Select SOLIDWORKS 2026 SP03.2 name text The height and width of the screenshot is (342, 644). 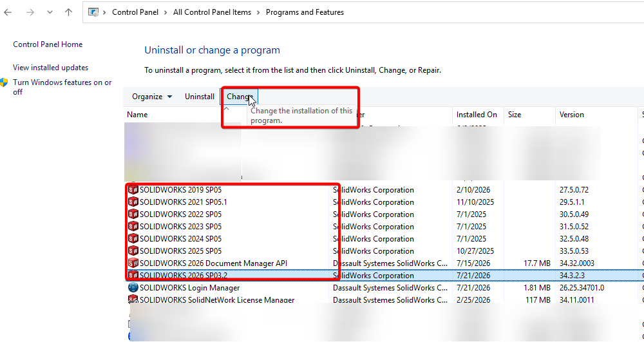click(183, 276)
